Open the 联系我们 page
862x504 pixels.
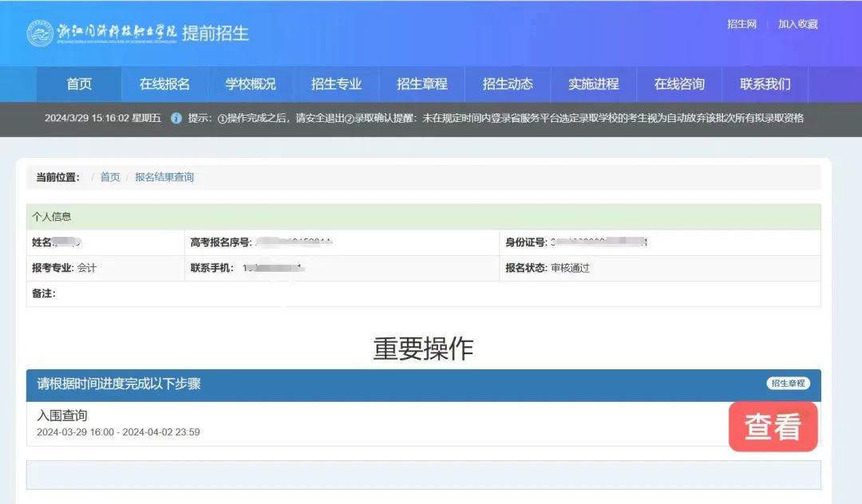pos(765,84)
